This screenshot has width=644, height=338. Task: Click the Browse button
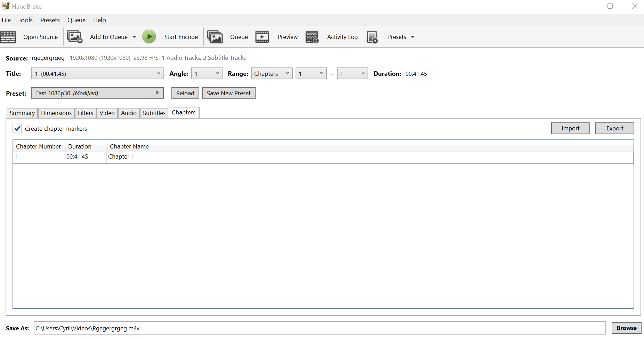pyautogui.click(x=627, y=328)
